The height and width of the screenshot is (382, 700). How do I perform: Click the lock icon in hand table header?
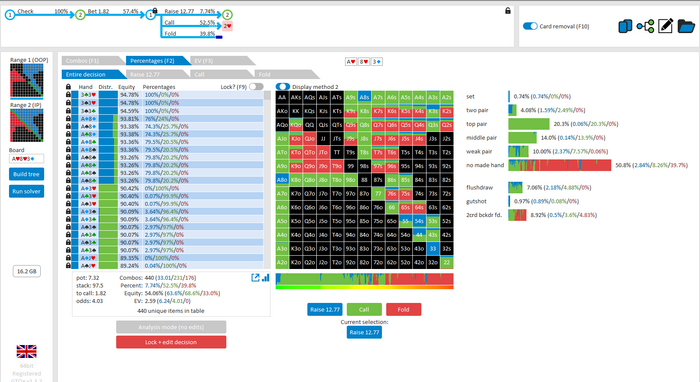pyautogui.click(x=68, y=87)
